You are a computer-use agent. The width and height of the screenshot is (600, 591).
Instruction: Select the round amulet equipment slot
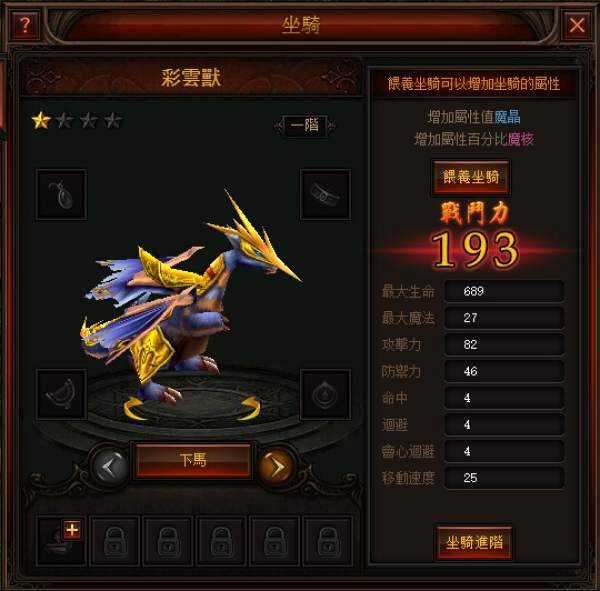coord(325,395)
